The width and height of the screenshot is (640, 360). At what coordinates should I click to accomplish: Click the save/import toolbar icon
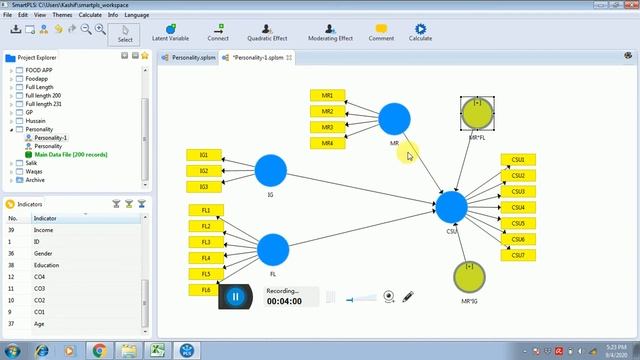coord(16,29)
